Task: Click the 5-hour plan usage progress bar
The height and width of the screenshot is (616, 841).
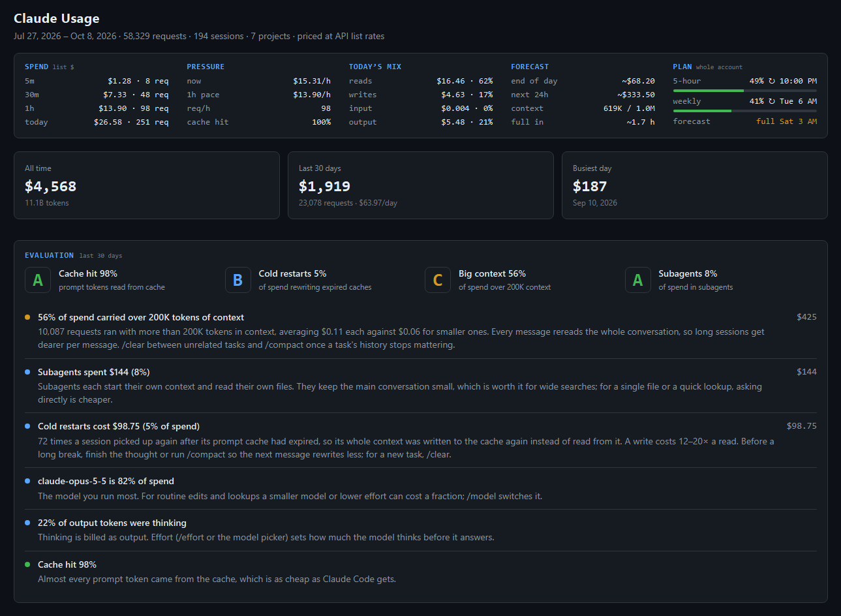Action: pyautogui.click(x=744, y=91)
